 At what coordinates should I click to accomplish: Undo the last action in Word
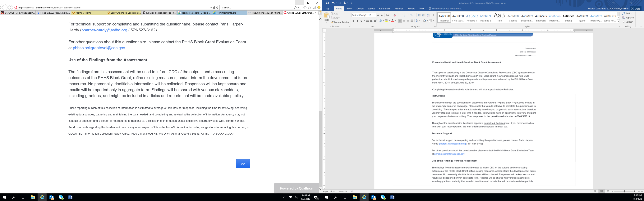pos(333,3)
